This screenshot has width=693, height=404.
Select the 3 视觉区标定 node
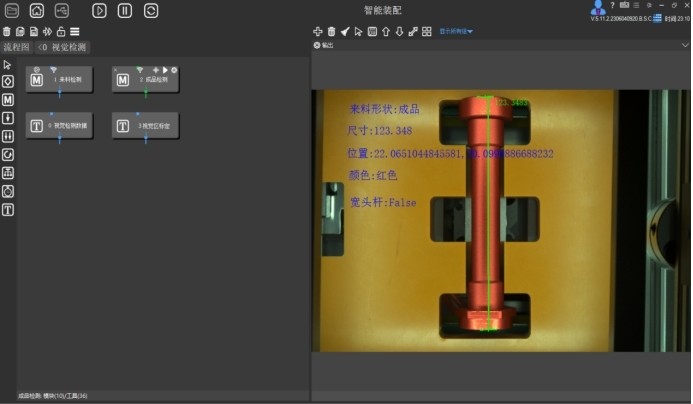[x=146, y=126]
